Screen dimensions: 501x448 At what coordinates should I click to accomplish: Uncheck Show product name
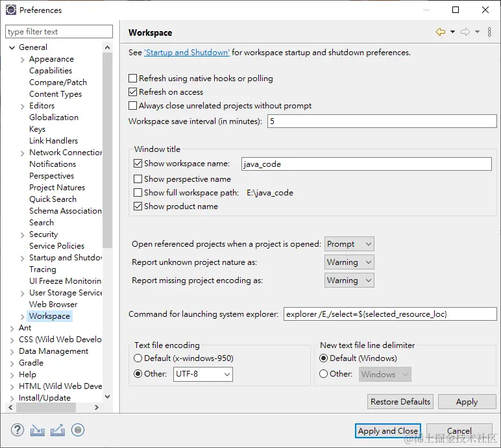coord(138,206)
